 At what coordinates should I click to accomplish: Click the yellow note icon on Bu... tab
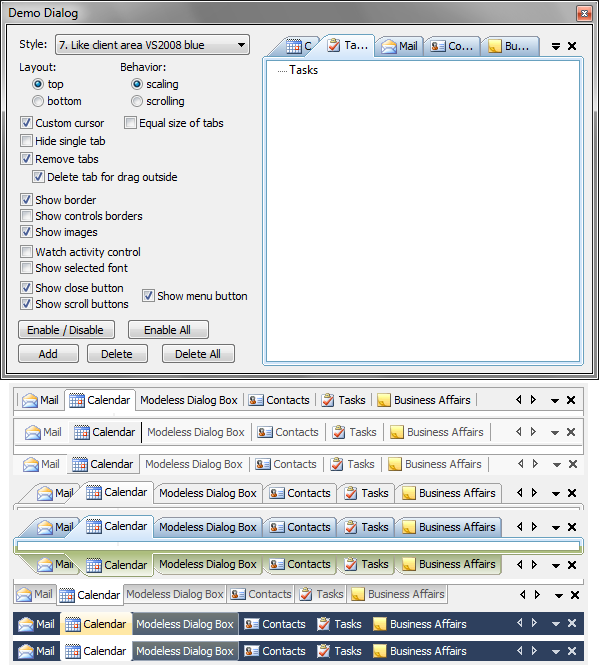(494, 46)
